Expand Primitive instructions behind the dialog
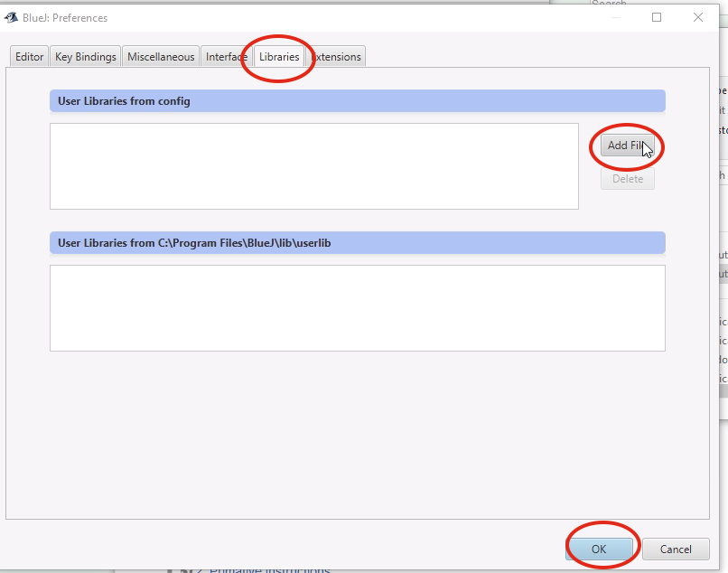This screenshot has width=728, height=573. [x=198, y=570]
